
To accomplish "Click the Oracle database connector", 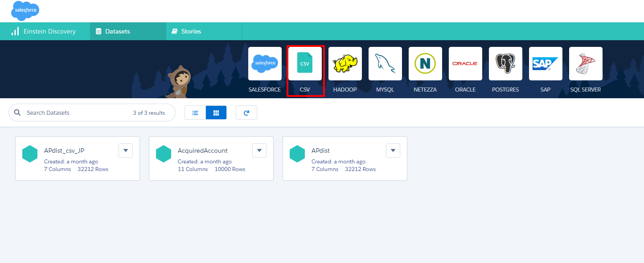I will (465, 64).
